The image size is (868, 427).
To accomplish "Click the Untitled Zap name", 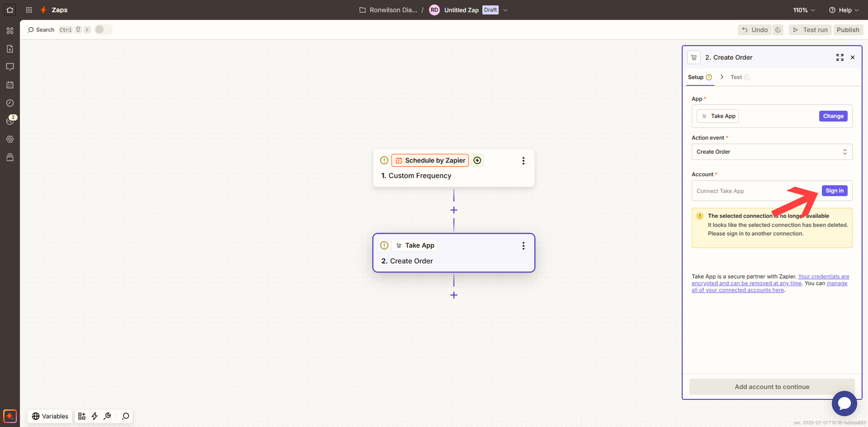I will click(x=461, y=10).
